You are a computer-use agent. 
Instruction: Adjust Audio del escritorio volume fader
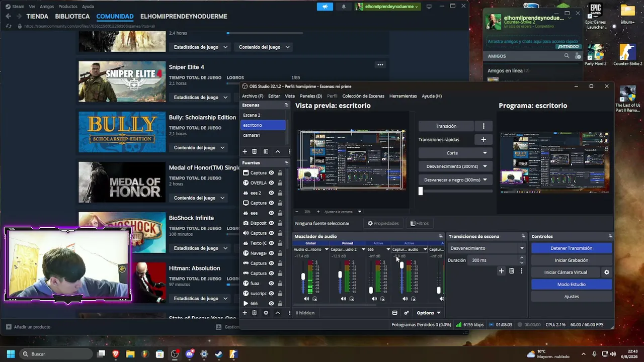(x=303, y=277)
